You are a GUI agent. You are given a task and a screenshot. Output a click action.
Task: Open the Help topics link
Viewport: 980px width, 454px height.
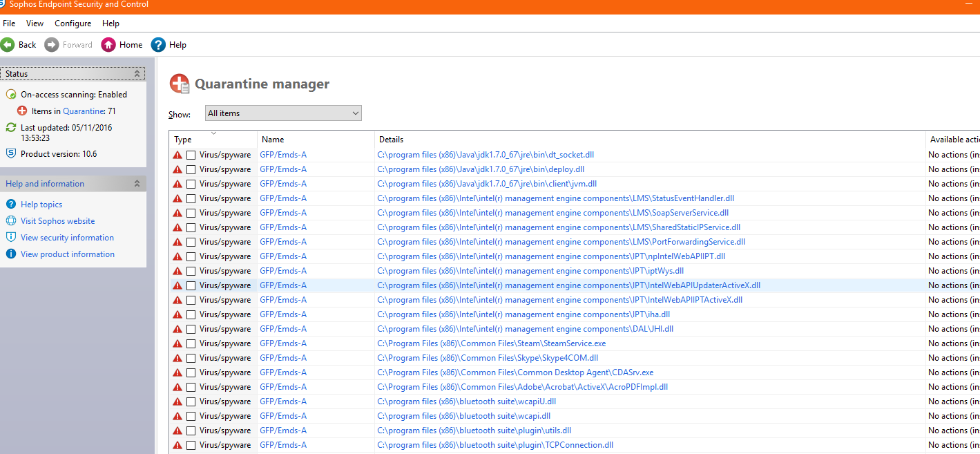pyautogui.click(x=41, y=205)
